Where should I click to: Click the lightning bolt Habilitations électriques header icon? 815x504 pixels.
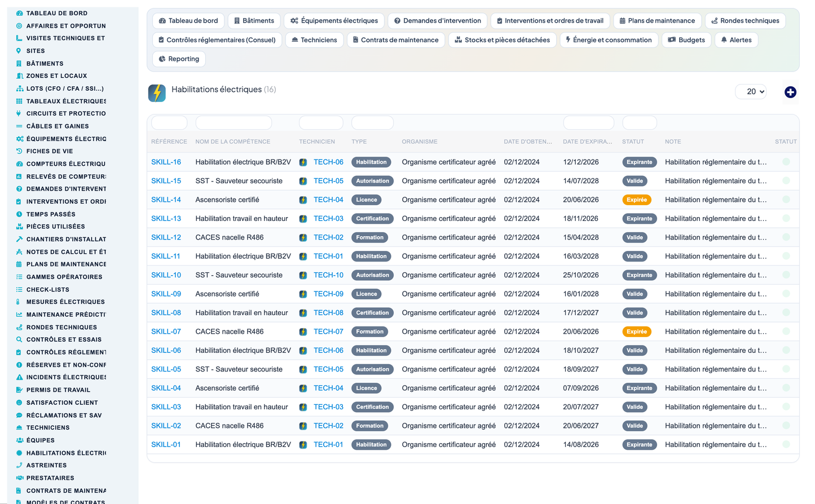point(157,93)
